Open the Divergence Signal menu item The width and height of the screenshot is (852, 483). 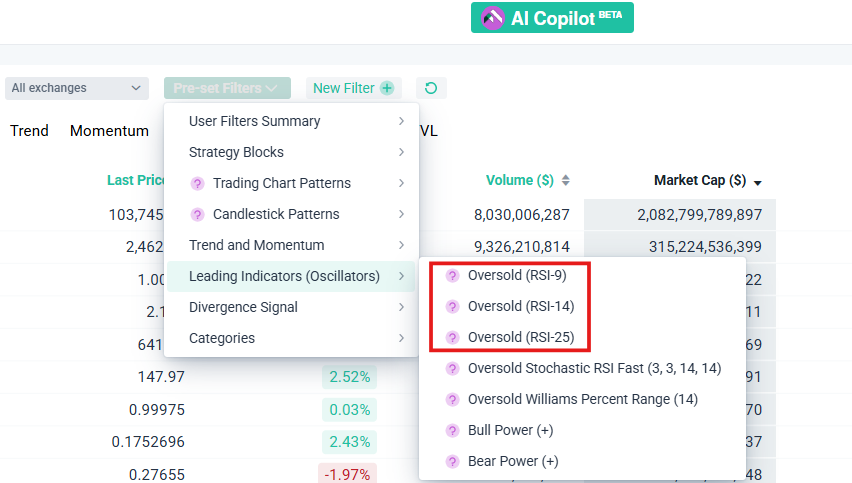click(x=243, y=308)
